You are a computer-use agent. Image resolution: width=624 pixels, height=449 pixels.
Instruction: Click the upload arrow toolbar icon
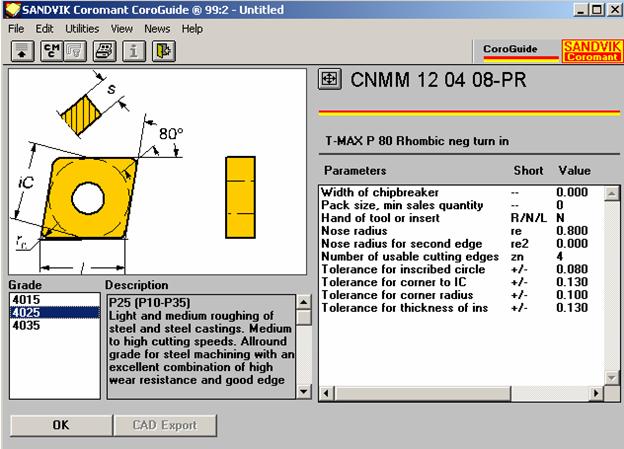tap(23, 51)
